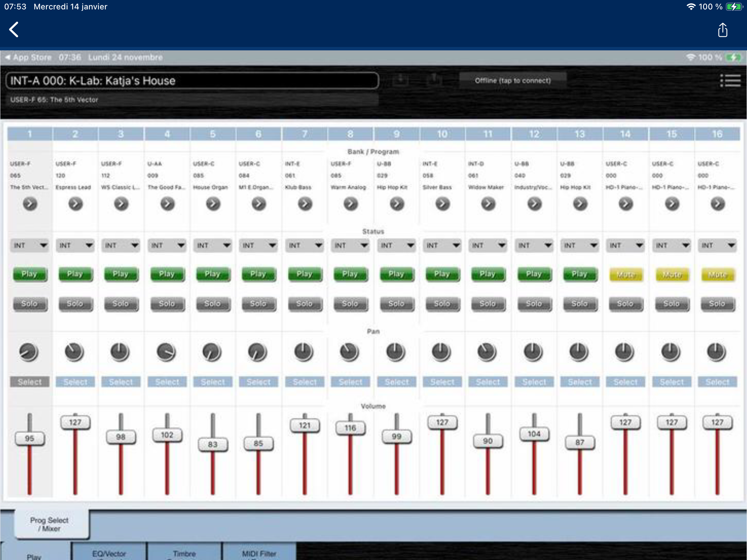Switch to the MIDI Filter tab
The height and width of the screenshot is (560, 747).
[259, 553]
